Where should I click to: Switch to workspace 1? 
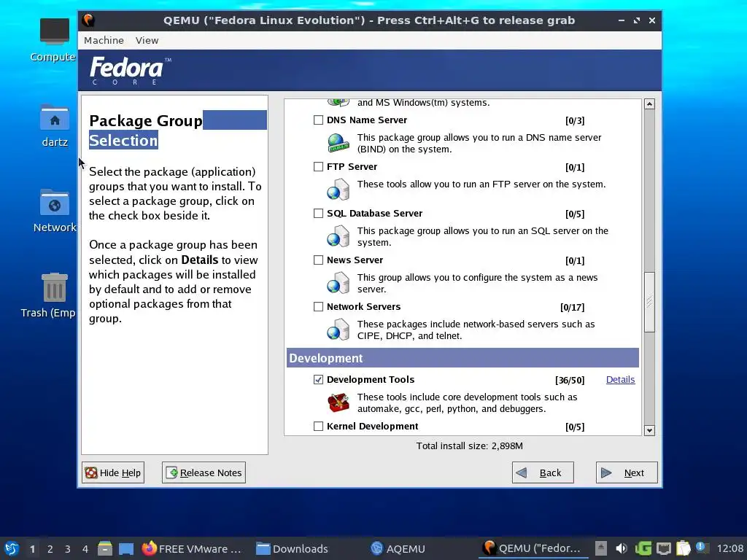point(32,549)
